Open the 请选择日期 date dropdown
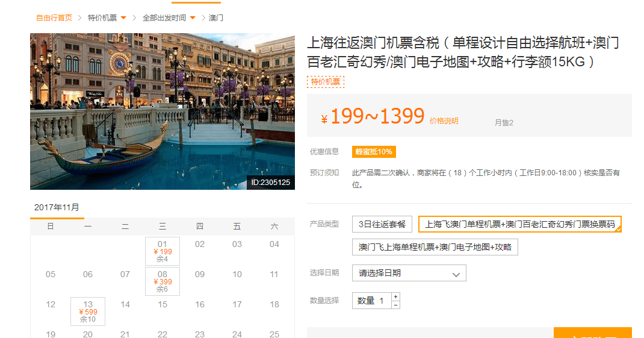 point(409,273)
